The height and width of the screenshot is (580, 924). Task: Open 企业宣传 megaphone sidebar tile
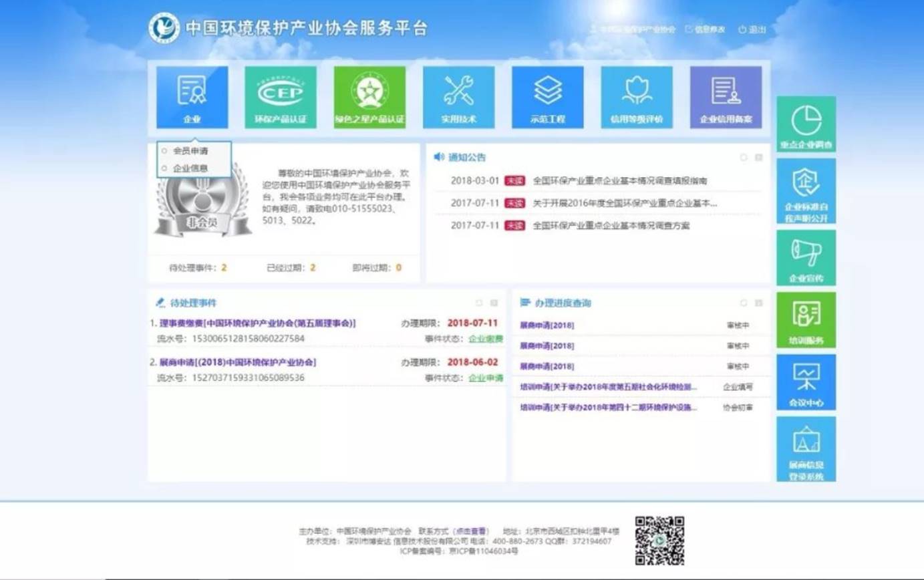[806, 258]
